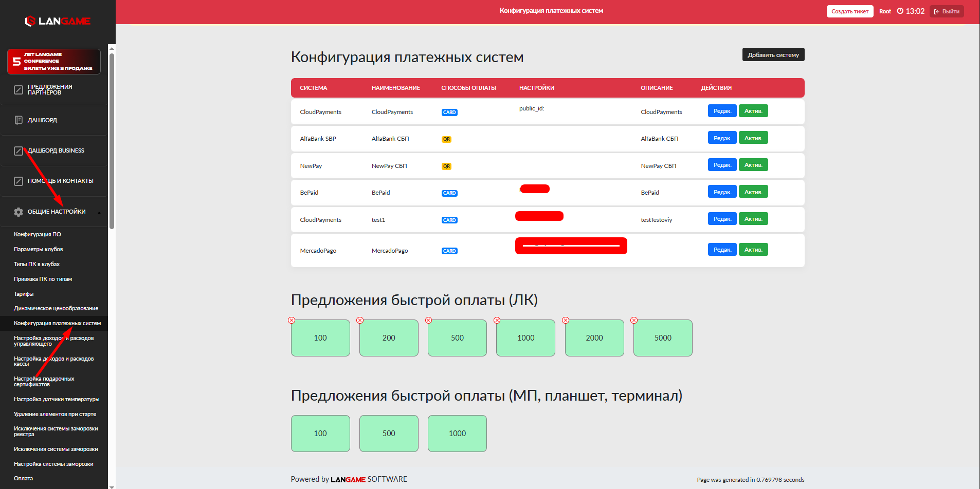The image size is (980, 489).
Task: Open Оплата menu item
Action: (24, 478)
